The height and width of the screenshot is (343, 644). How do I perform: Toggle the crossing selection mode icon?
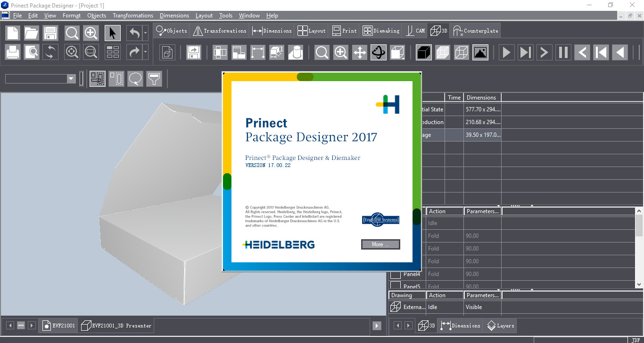pos(98,79)
